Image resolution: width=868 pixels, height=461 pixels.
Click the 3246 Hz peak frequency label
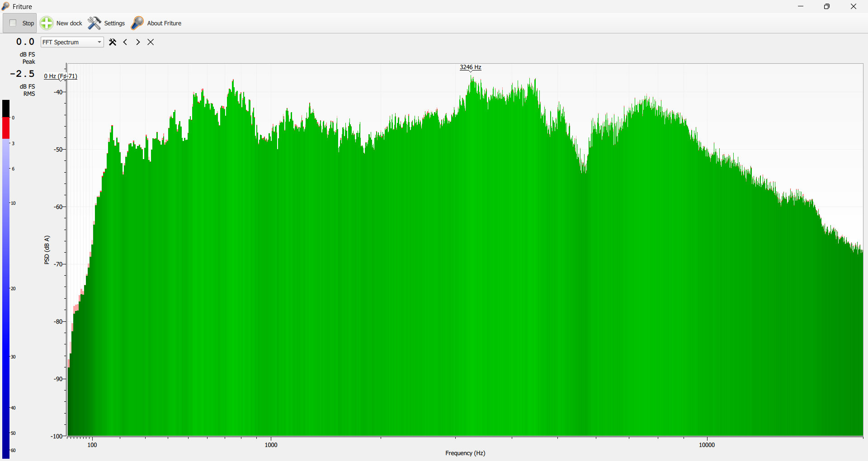click(470, 67)
